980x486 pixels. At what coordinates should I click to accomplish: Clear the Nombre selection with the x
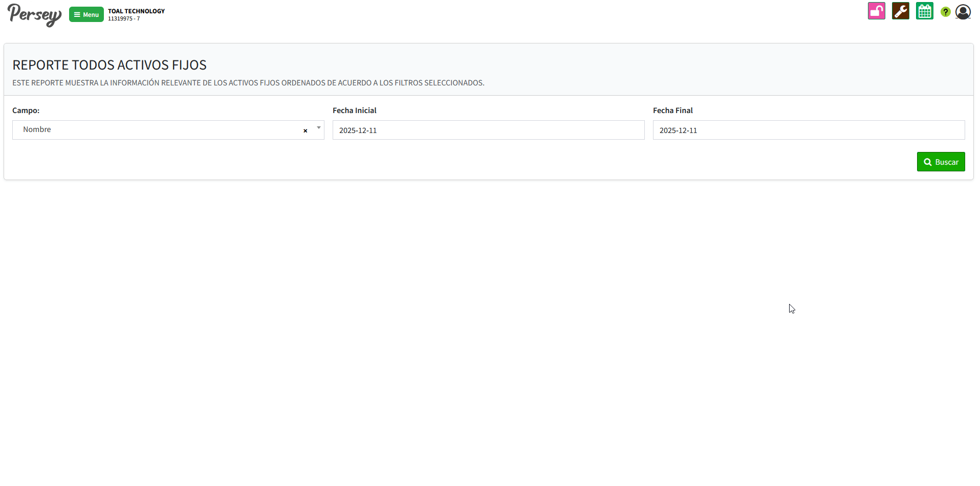pyautogui.click(x=306, y=131)
